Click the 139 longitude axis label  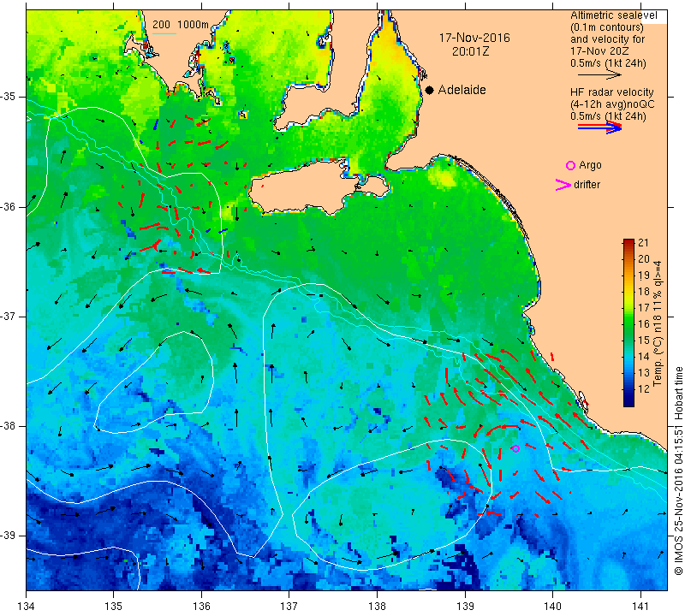pos(465,607)
